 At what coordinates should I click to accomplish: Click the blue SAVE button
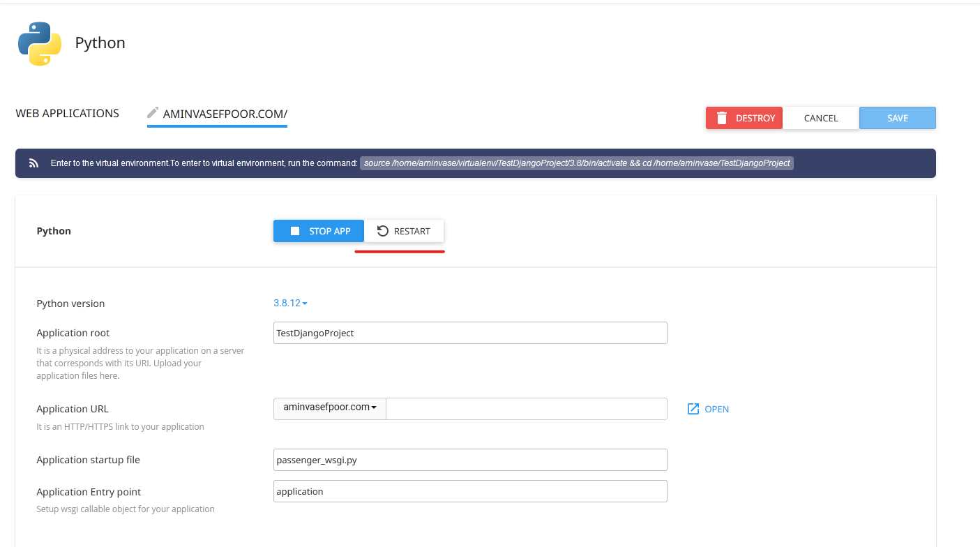(x=897, y=118)
